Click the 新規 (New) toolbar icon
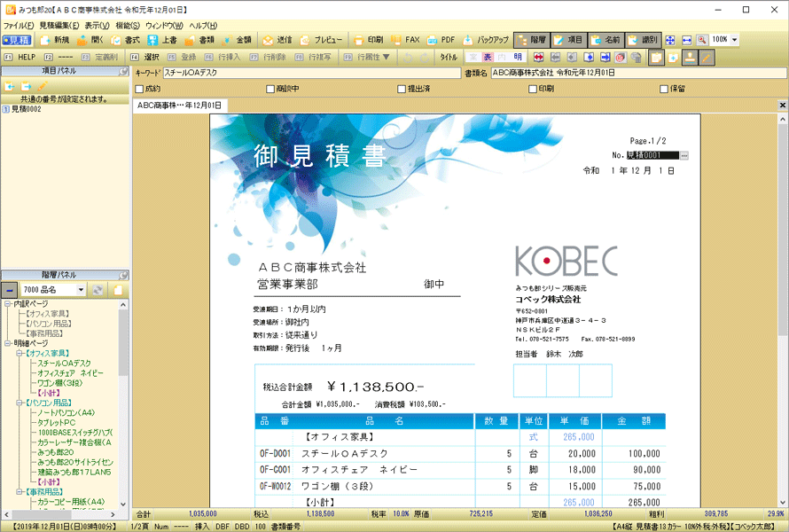789x532 pixels. [x=45, y=40]
